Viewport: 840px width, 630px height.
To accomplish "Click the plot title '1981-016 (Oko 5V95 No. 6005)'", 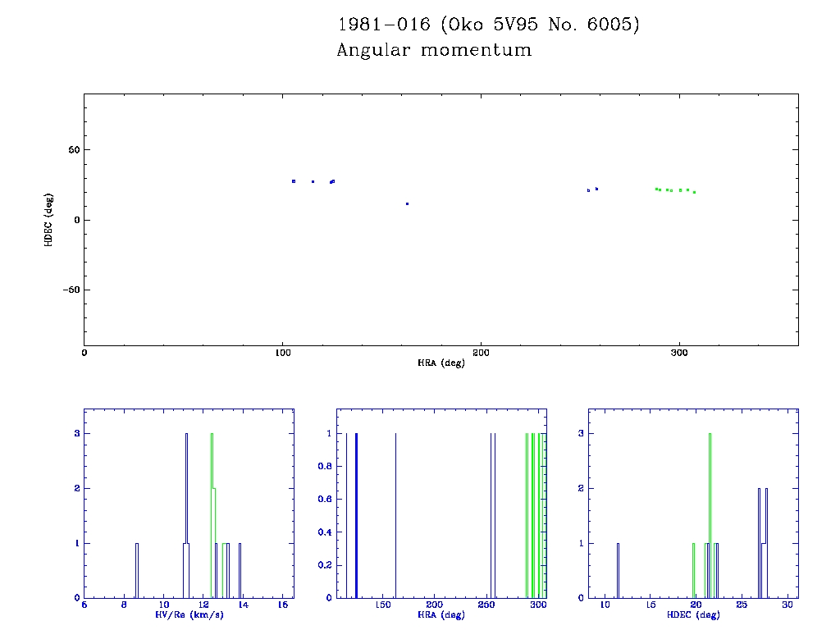I will (488, 25).
